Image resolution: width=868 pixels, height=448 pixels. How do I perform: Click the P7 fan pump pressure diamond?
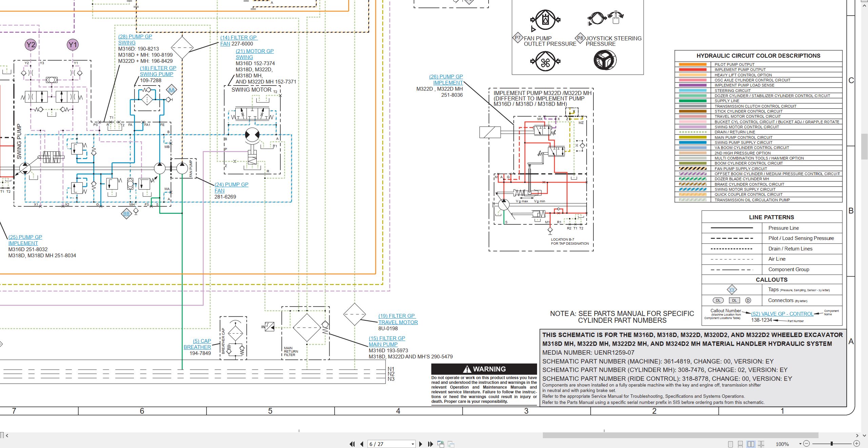tap(517, 38)
